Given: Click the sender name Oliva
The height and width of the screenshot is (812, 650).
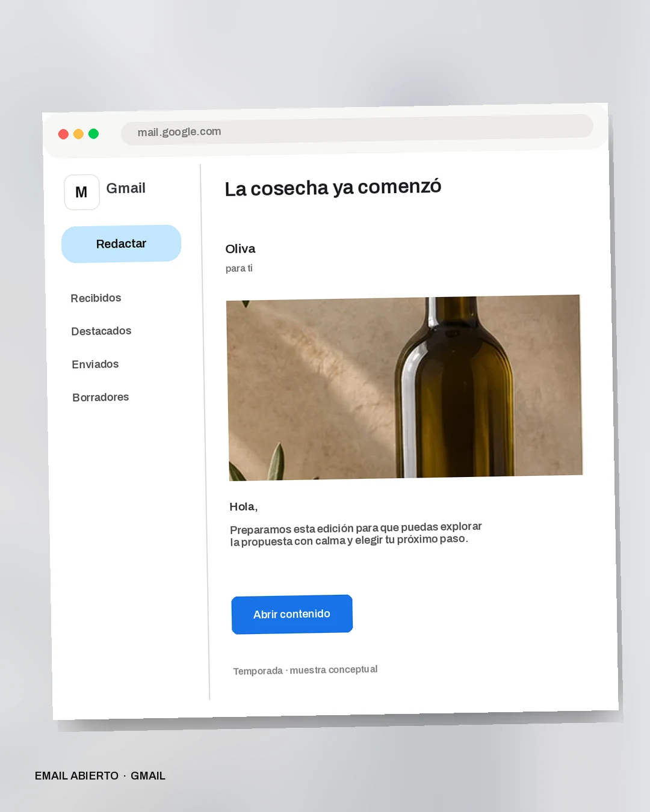Looking at the screenshot, I should pos(240,248).
